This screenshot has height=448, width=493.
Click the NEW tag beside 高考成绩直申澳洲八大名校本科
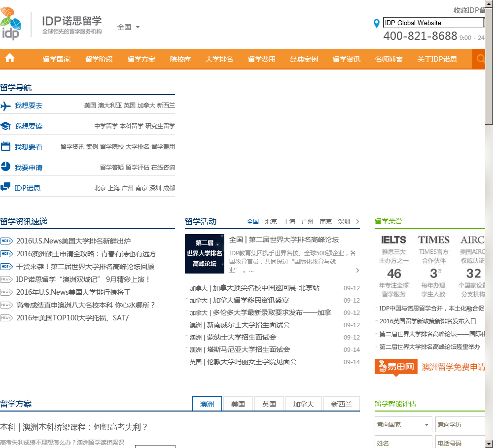point(6,305)
